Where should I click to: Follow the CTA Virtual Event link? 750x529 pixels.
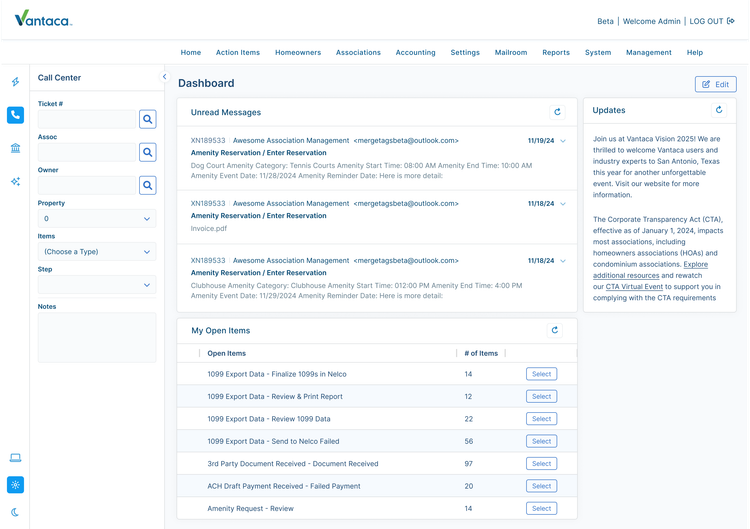634,287
